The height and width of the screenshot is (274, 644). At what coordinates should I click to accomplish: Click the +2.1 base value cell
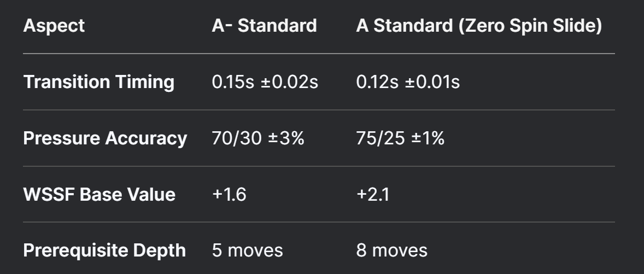(x=373, y=194)
